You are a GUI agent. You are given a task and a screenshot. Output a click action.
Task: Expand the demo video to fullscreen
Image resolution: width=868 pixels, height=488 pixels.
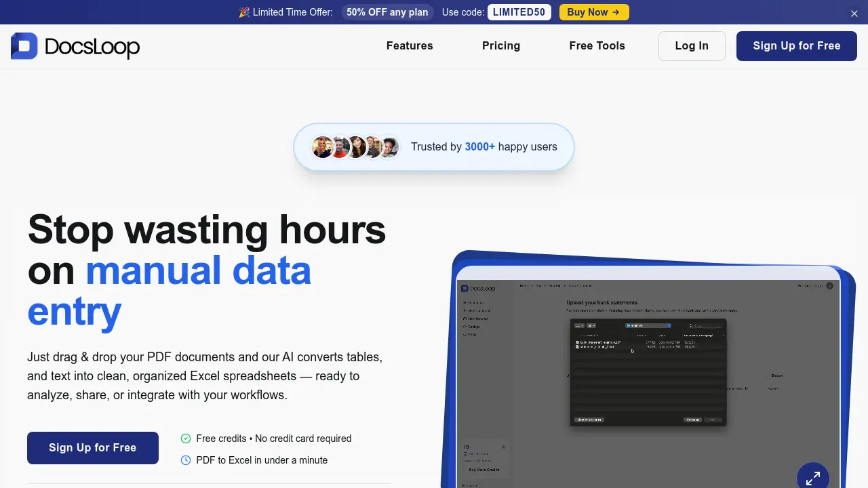click(813, 478)
